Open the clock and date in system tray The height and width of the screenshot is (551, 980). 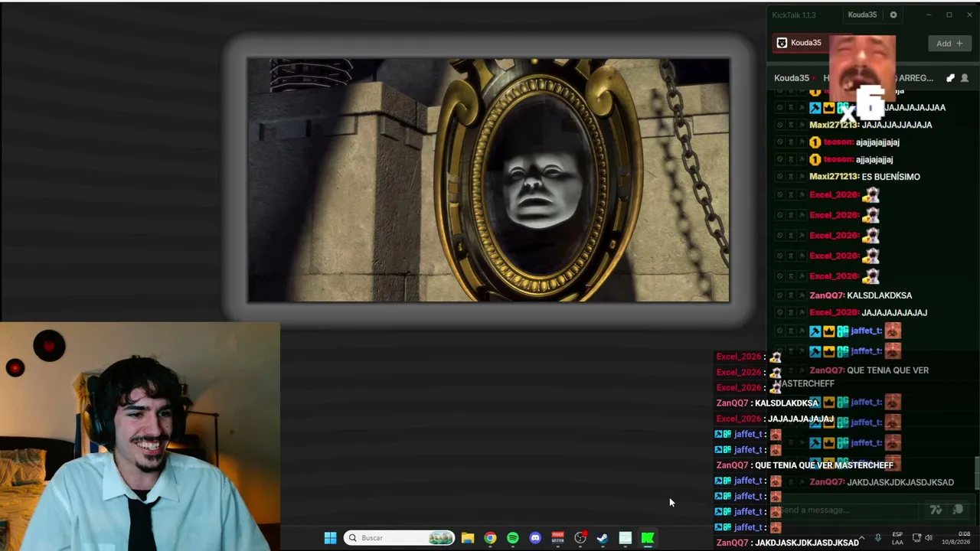(x=956, y=538)
